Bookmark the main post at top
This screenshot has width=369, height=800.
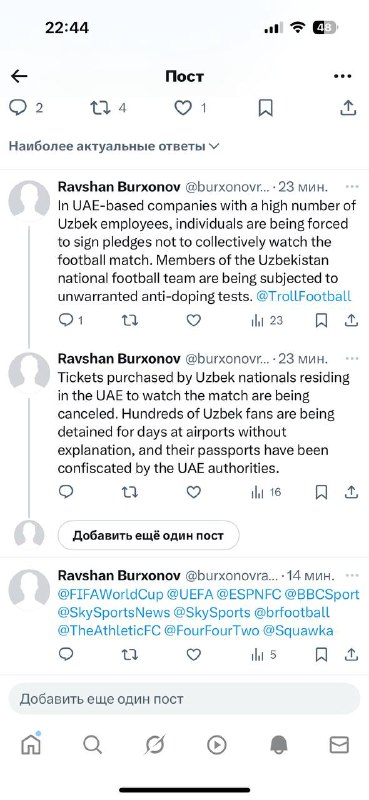[x=265, y=108]
